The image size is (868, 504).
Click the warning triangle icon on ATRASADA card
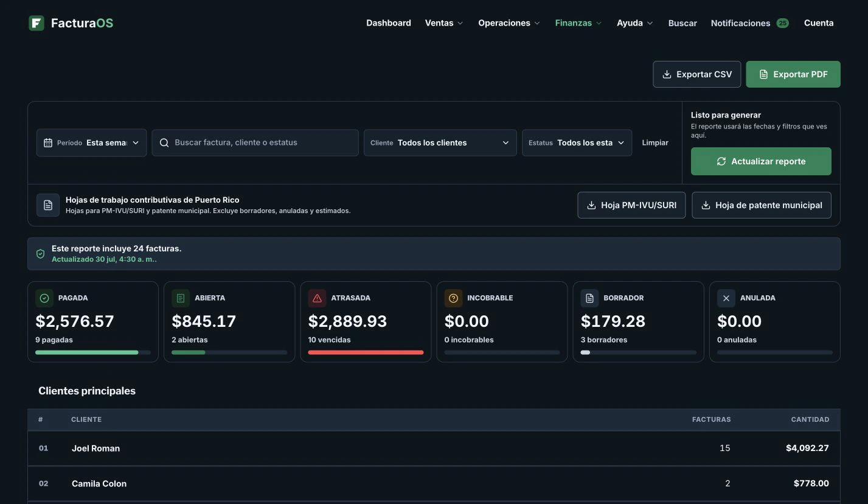point(317,298)
